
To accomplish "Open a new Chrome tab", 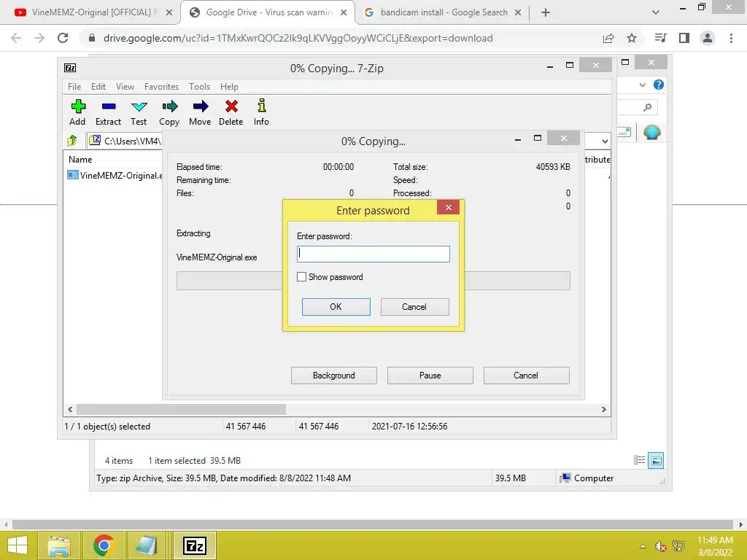I will pyautogui.click(x=546, y=12).
